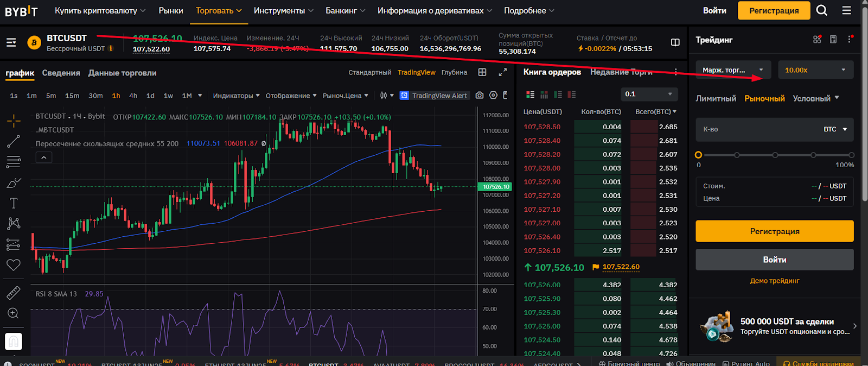Click the heart favorites icon in chart toolbar
Image resolution: width=868 pixels, height=366 pixels.
tap(14, 265)
